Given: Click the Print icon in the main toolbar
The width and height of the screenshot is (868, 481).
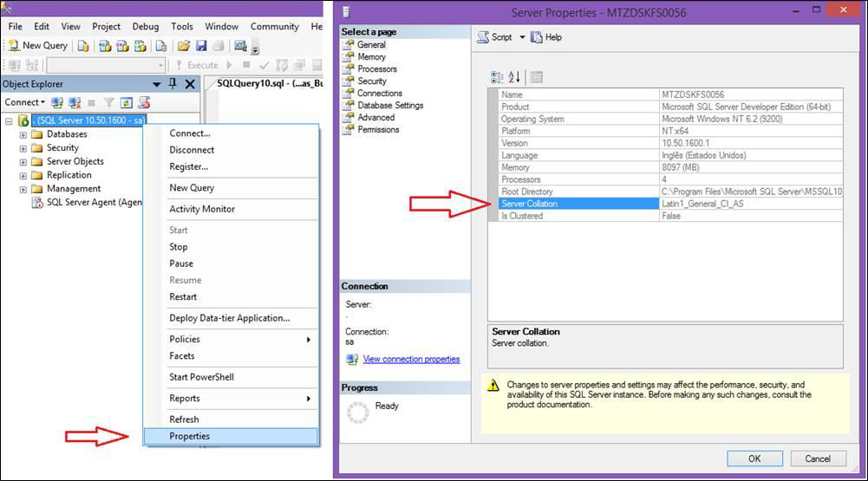Looking at the screenshot, I should click(219, 46).
